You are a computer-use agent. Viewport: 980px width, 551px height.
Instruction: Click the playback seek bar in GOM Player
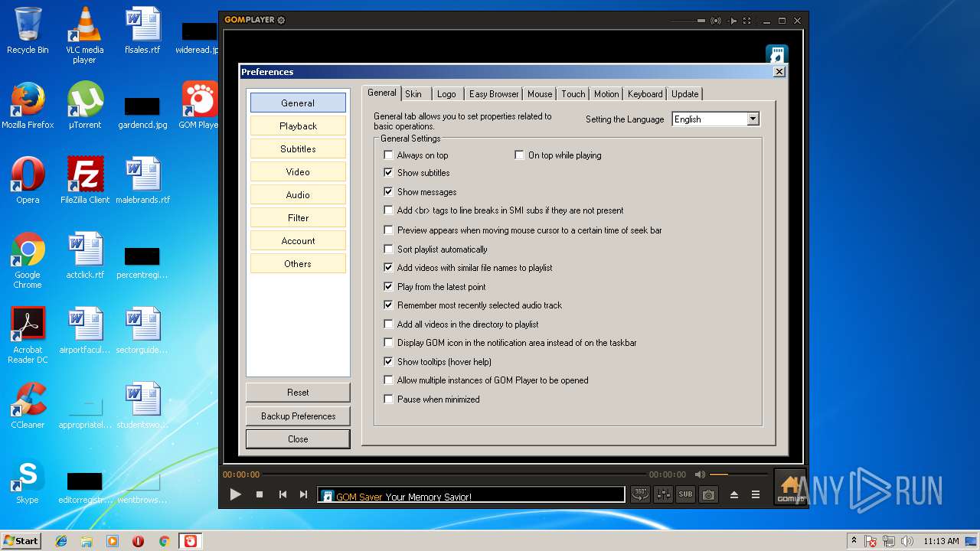[x=455, y=474]
